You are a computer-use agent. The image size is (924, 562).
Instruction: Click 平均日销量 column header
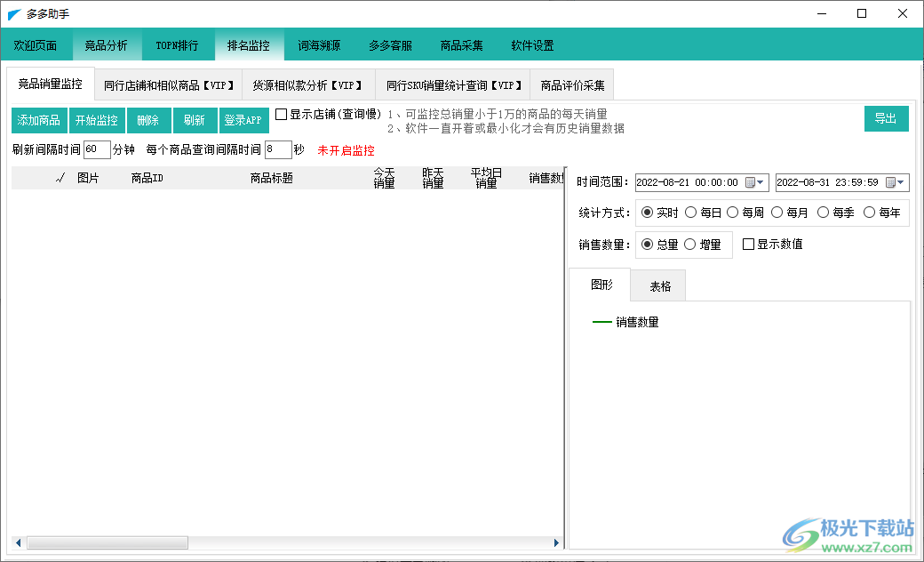point(486,178)
